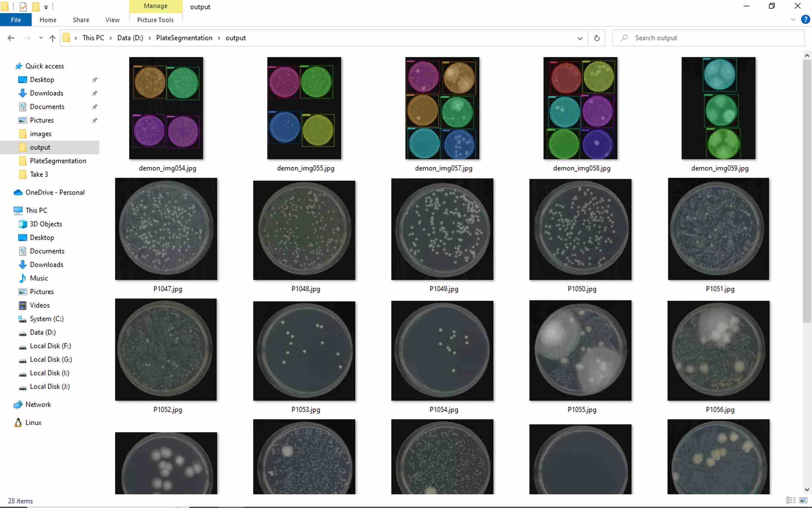The height and width of the screenshot is (508, 812).
Task: Open Local Disk (I:) drive
Action: (x=49, y=373)
